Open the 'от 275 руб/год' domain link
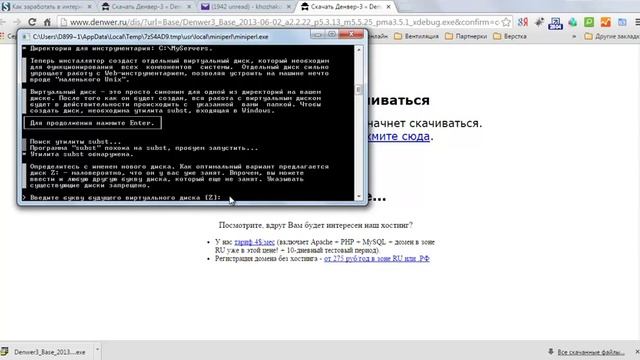This screenshot has height=360, width=640. (x=377, y=258)
